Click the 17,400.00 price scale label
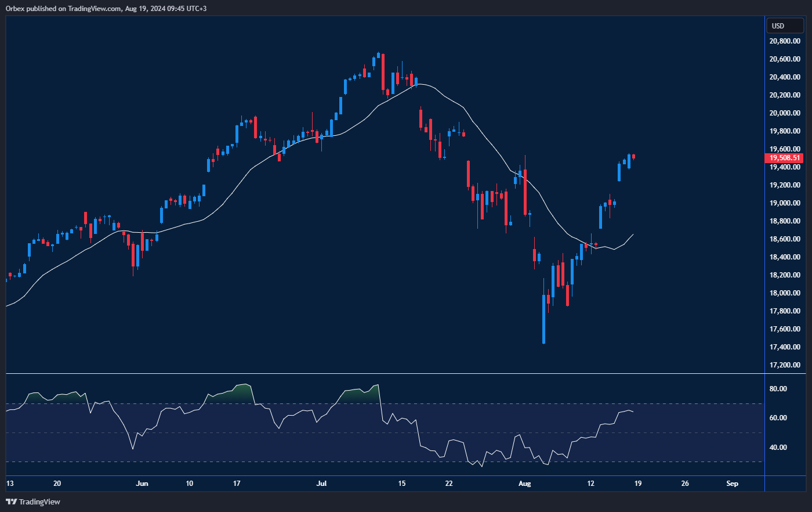Image resolution: width=812 pixels, height=512 pixels. pyautogui.click(x=785, y=347)
